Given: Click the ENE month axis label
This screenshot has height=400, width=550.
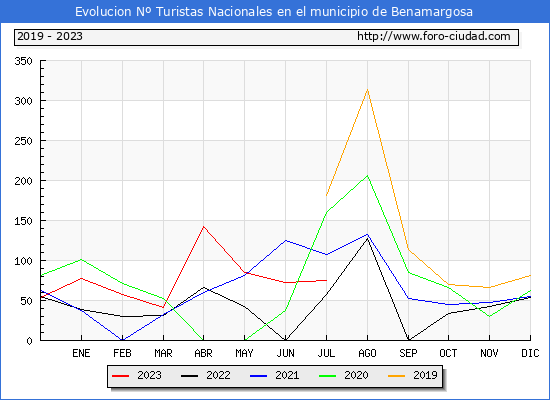Looking at the screenshot, I should (x=81, y=353).
